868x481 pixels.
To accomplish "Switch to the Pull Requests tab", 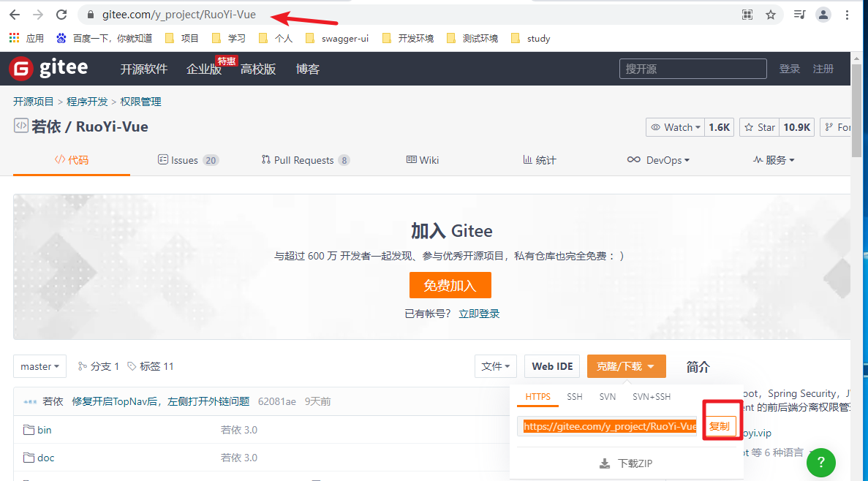I will point(306,160).
